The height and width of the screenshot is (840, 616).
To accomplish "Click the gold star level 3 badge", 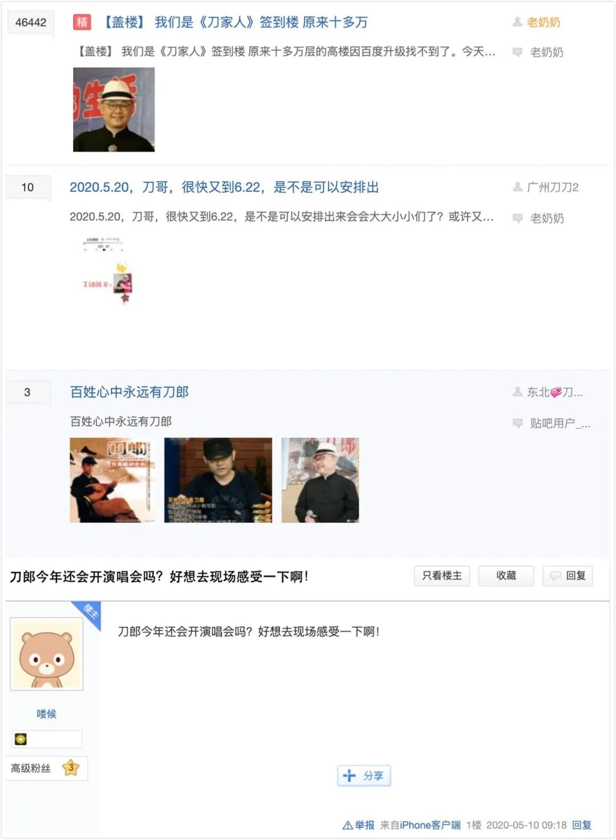I will pyautogui.click(x=71, y=768).
